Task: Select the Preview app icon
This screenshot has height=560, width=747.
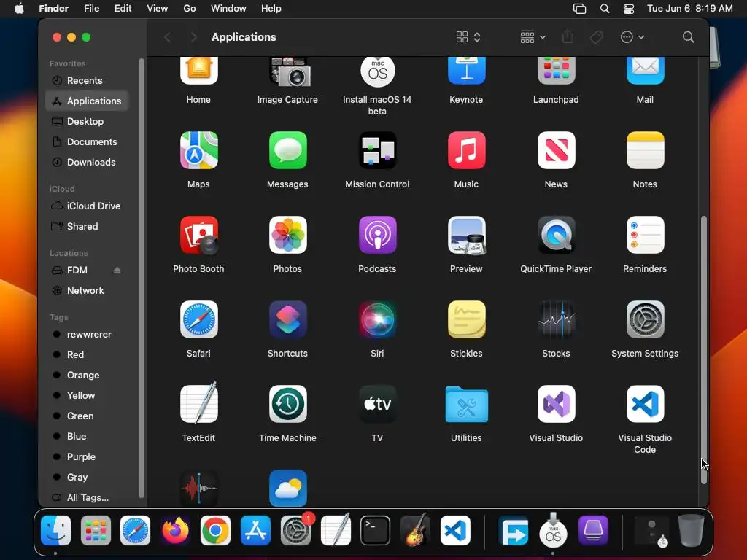Action: [466, 236]
